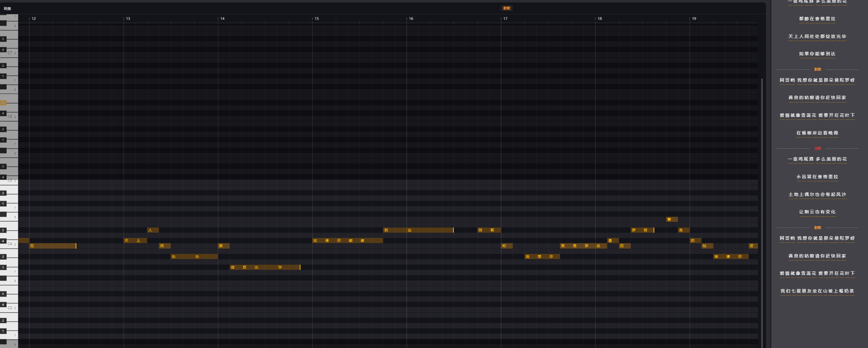The height and width of the screenshot is (348, 868).
Task: Click the 副歌 section marker above timeline
Action: tap(507, 8)
